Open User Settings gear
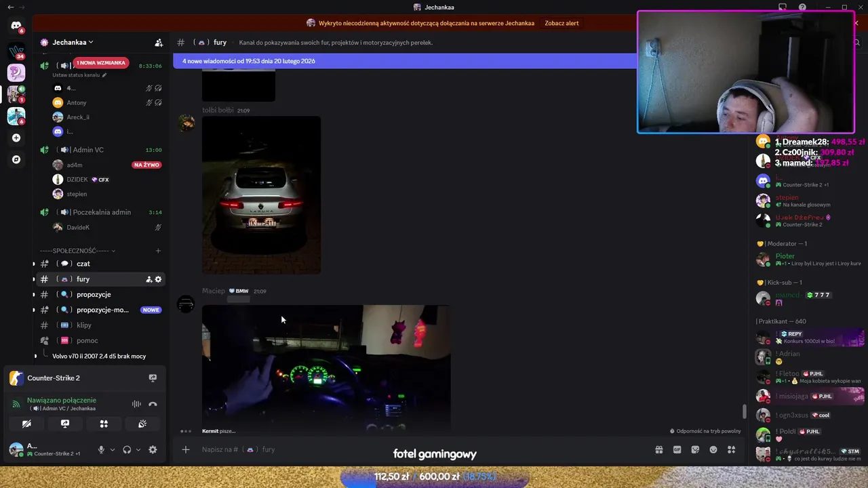 click(x=153, y=449)
